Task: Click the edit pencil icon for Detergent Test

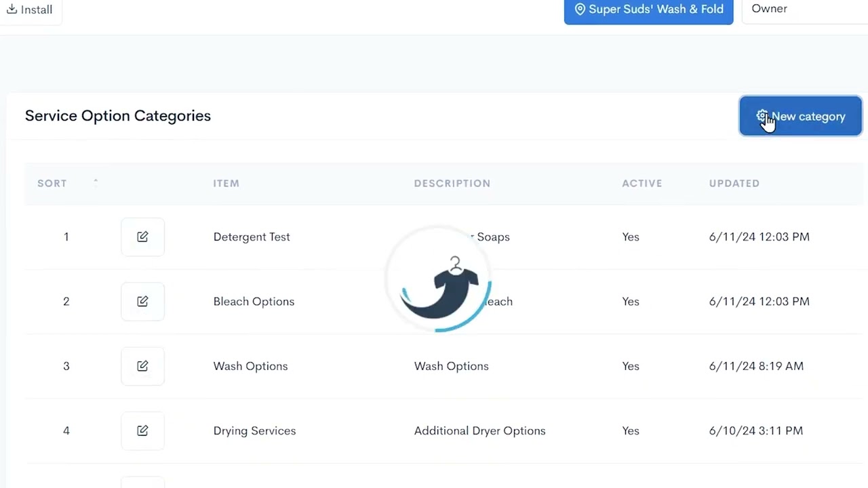Action: 142,237
